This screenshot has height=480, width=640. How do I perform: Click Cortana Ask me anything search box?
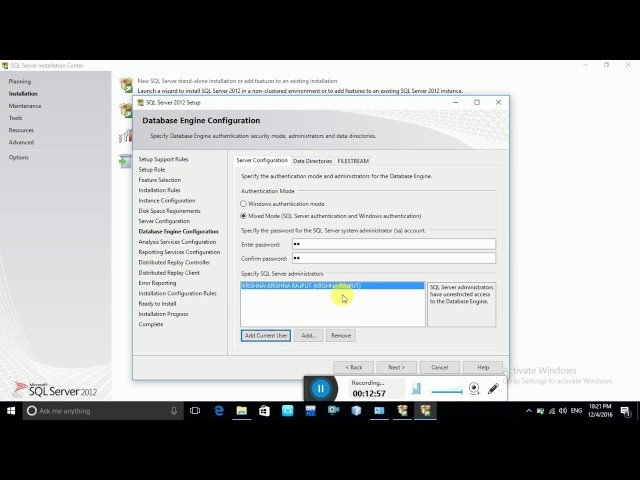point(102,411)
